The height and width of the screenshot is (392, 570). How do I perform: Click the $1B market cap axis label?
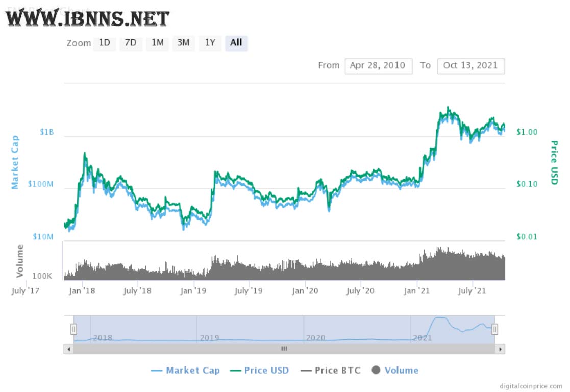[47, 132]
